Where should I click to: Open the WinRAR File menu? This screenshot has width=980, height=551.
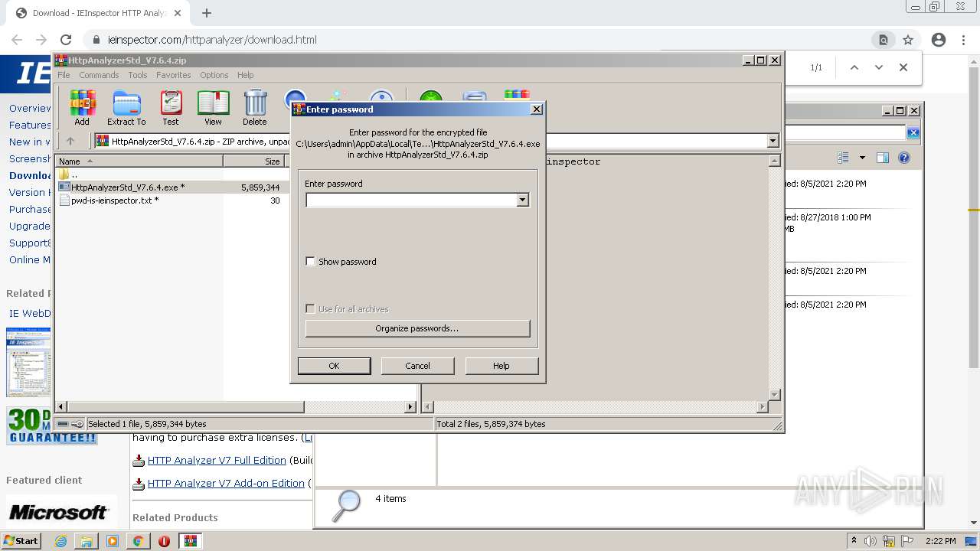(x=64, y=75)
